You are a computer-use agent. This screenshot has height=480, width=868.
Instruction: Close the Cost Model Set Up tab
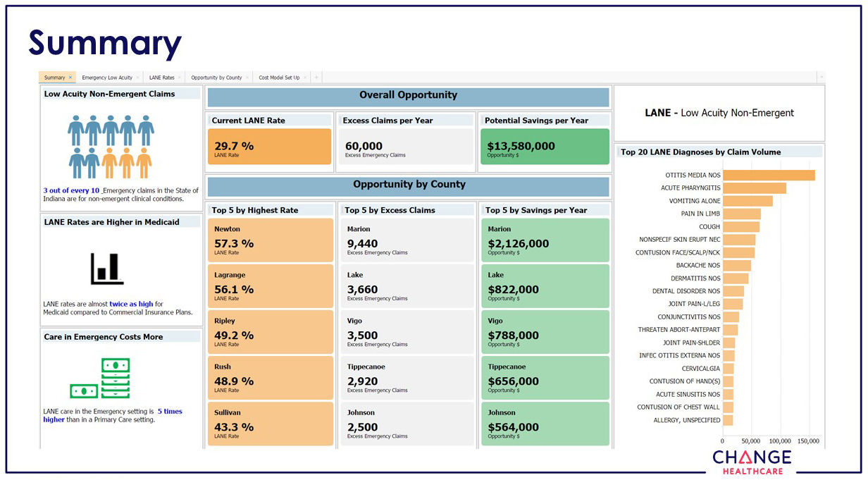(305, 78)
